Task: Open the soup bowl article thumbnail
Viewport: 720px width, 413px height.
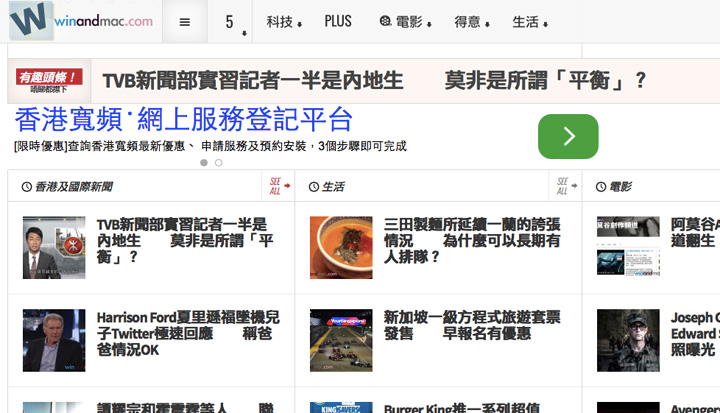Action: click(340, 247)
